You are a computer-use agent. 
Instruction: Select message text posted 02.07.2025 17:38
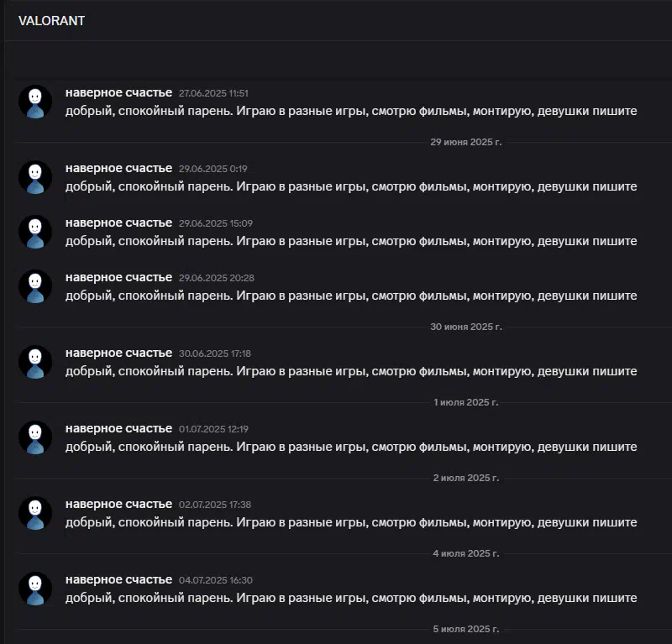pyautogui.click(x=351, y=523)
